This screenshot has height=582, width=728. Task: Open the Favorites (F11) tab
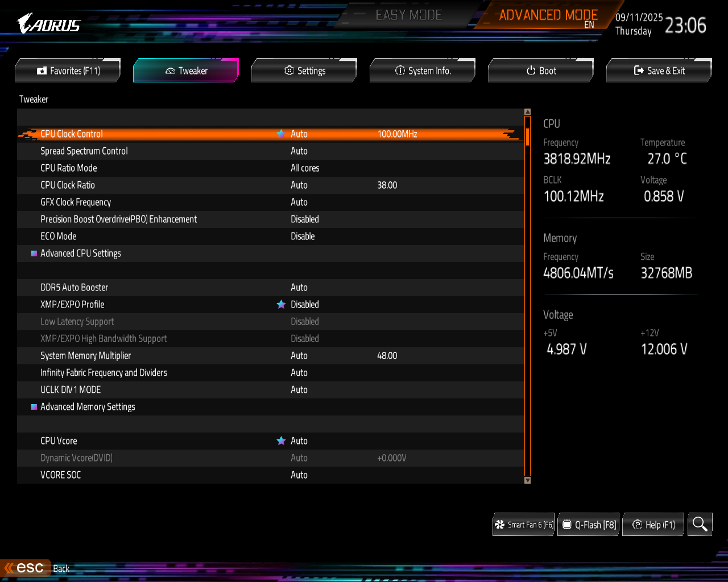[x=68, y=70]
